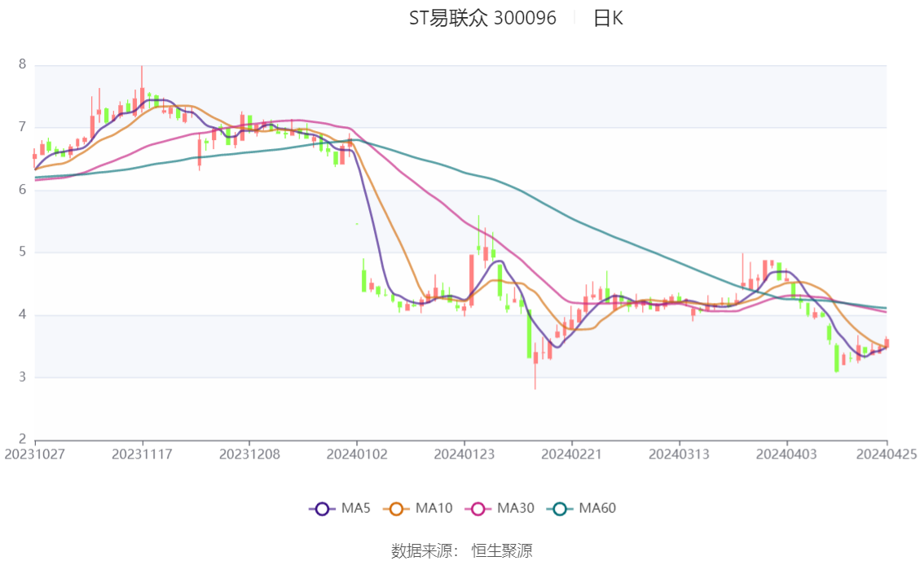Screen dimensions: 924x561
Task: Select the x-axis date 20240425
Action: [x=887, y=454]
